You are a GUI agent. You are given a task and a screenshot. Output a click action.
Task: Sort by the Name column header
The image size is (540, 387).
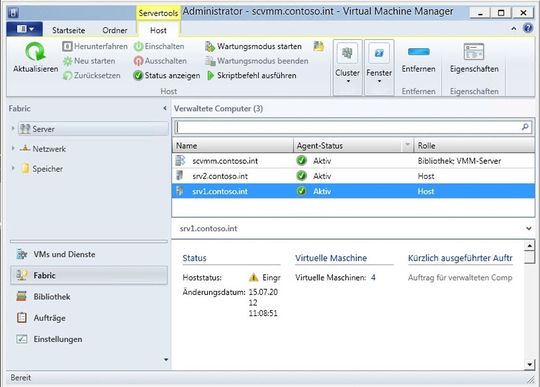(233, 146)
